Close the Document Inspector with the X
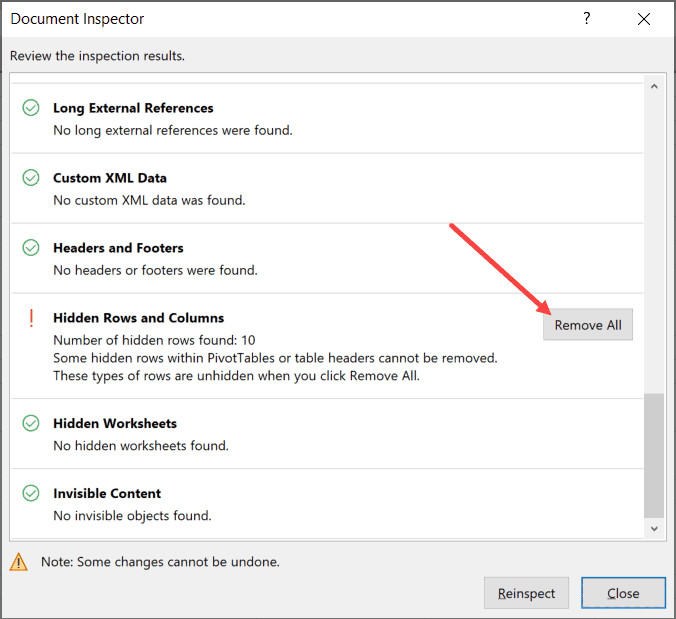This screenshot has height=619, width=676. [645, 19]
